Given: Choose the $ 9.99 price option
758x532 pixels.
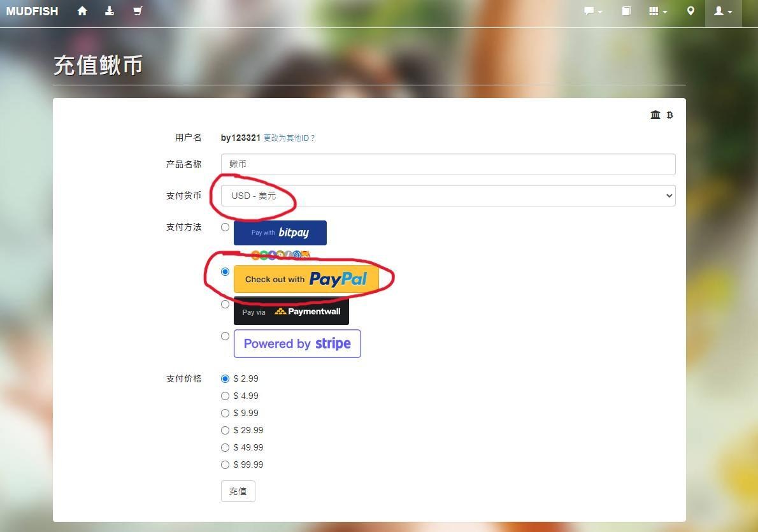Looking at the screenshot, I should click(225, 413).
